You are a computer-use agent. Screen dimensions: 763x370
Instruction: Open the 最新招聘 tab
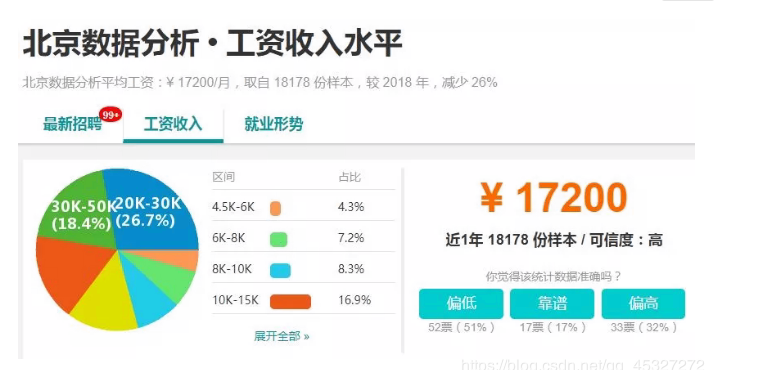73,124
